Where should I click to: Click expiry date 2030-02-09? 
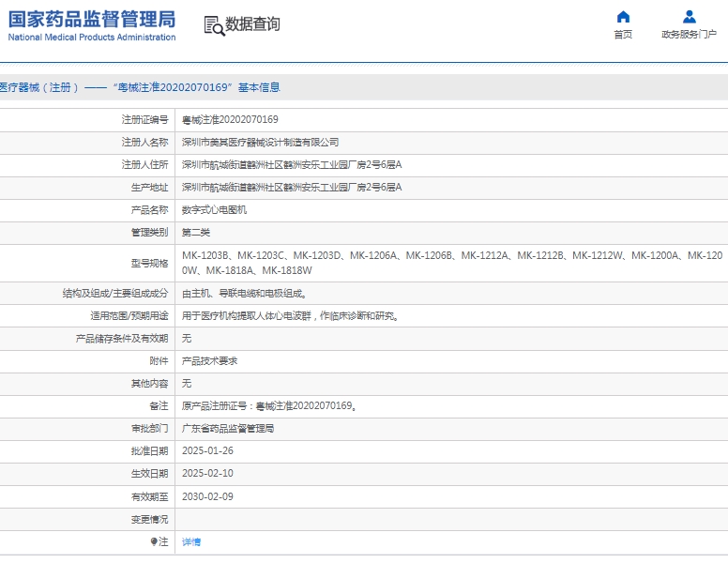(x=207, y=496)
